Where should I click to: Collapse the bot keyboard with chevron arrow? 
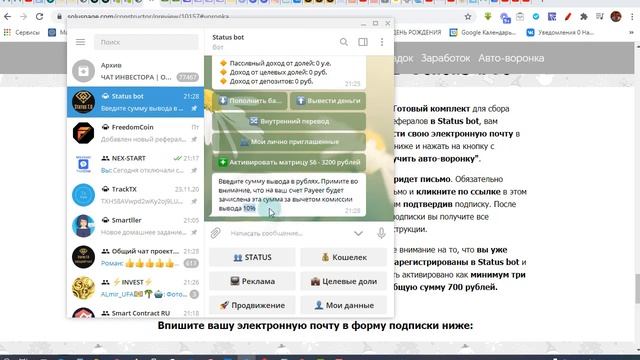[x=358, y=233]
